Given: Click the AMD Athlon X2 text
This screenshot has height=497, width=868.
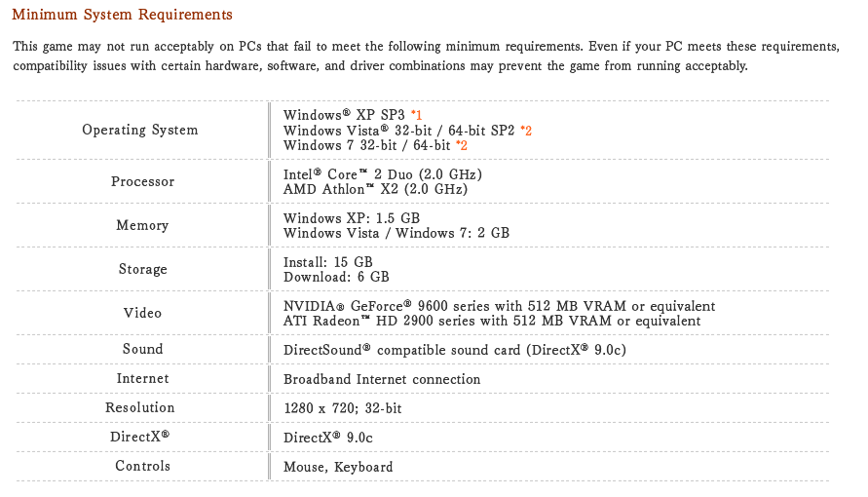Looking at the screenshot, I should tap(375, 189).
